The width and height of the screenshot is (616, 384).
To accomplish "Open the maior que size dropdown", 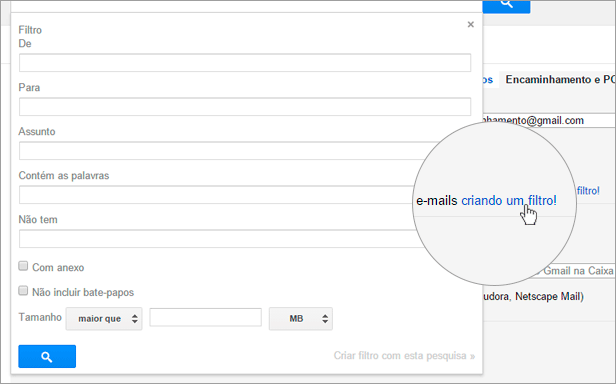I will (x=104, y=318).
